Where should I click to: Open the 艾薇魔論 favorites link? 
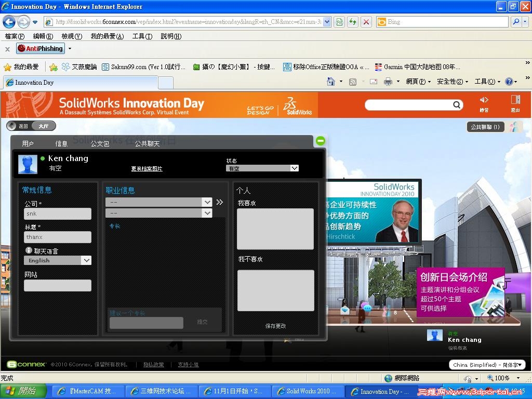click(x=79, y=67)
